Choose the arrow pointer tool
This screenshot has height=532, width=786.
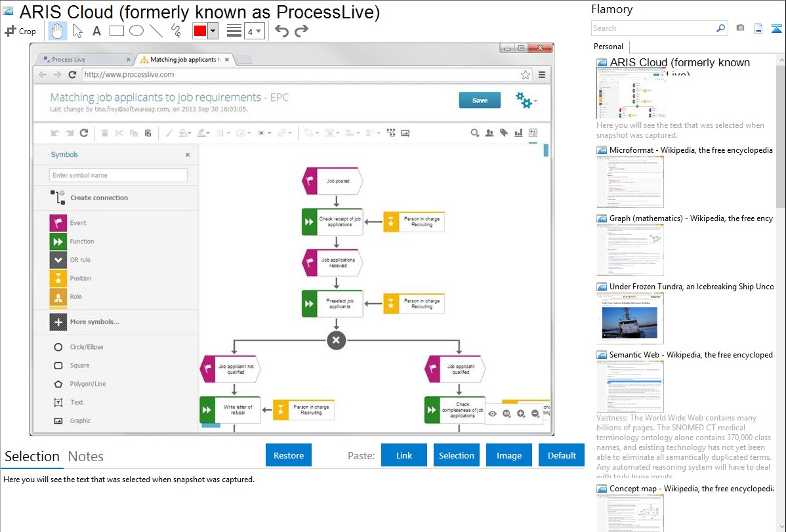pyautogui.click(x=77, y=31)
